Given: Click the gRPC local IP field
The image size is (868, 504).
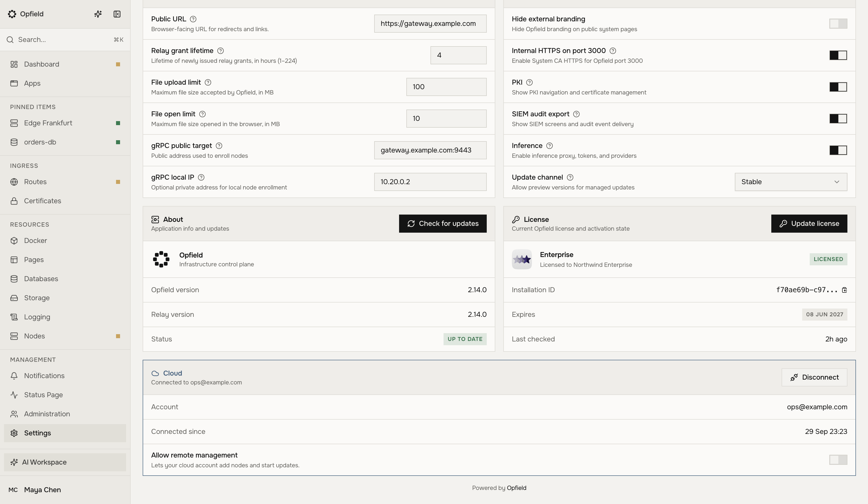Looking at the screenshot, I should point(430,182).
